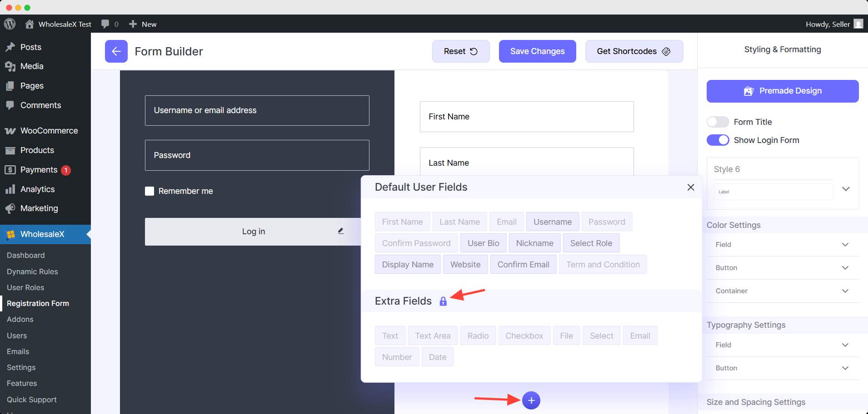
Task: Expand Button under Color Settings
Action: 783,268
